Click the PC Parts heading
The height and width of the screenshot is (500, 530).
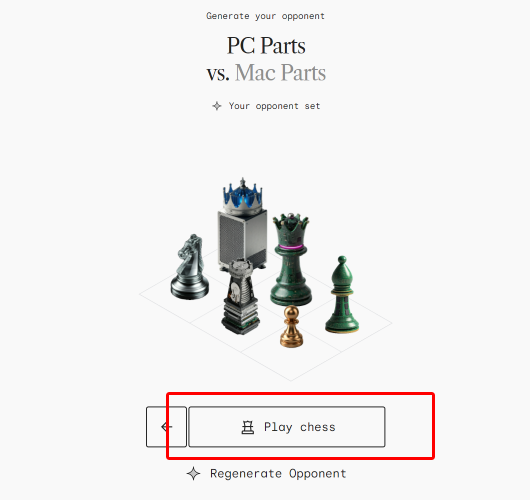coord(266,45)
